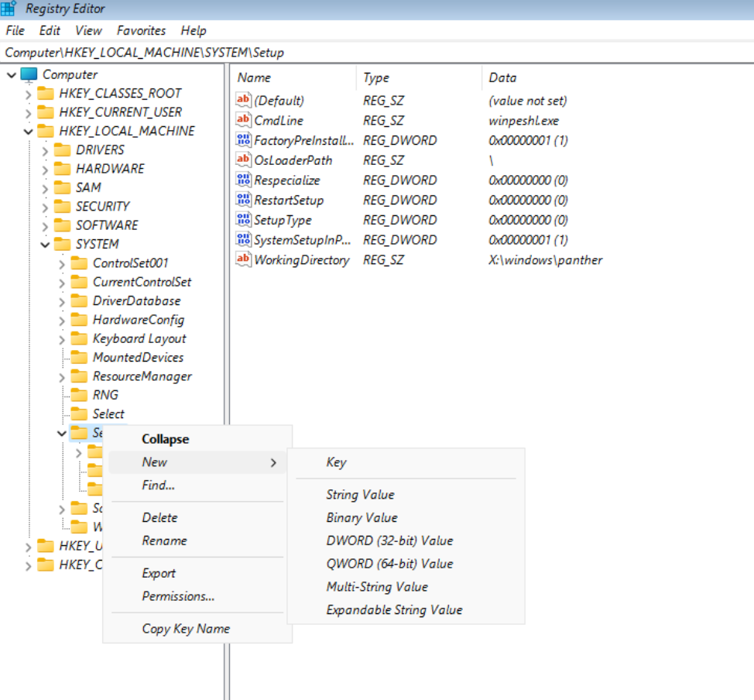Click the registry path address bar
Screen dimensions: 754x700
377,53
